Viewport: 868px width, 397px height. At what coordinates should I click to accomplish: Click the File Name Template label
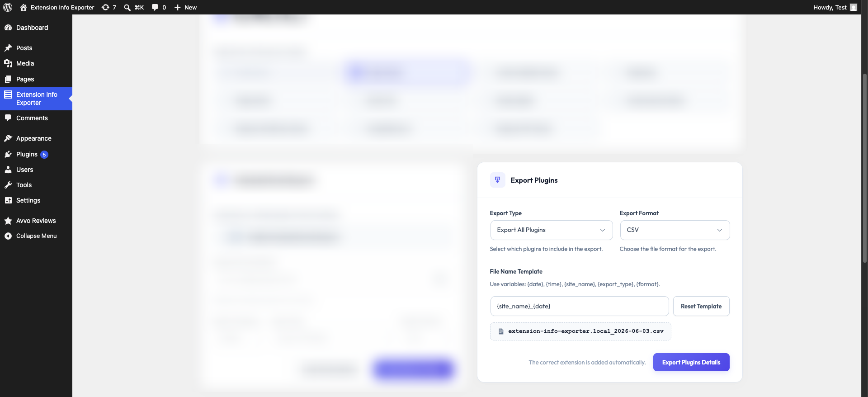pos(516,271)
